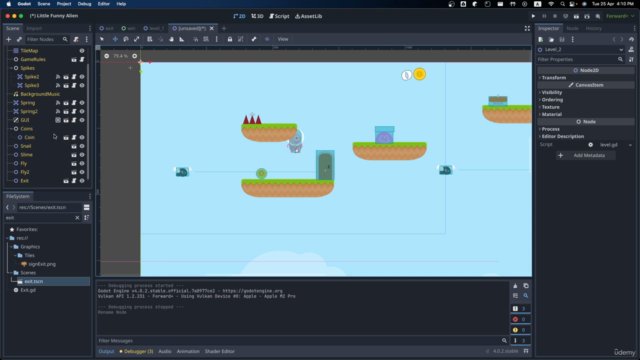The image size is (640, 360).
Task: Run the project with the play button
Action: click(533, 16)
